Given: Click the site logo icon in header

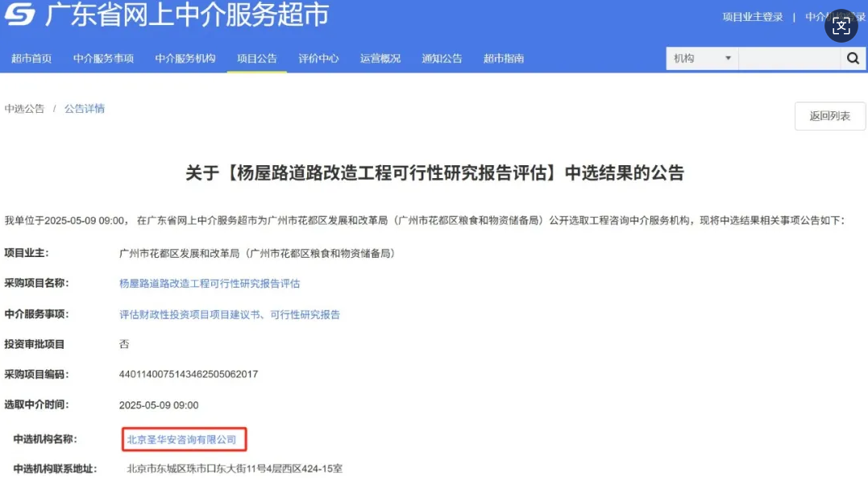Looking at the screenshot, I should [20, 14].
